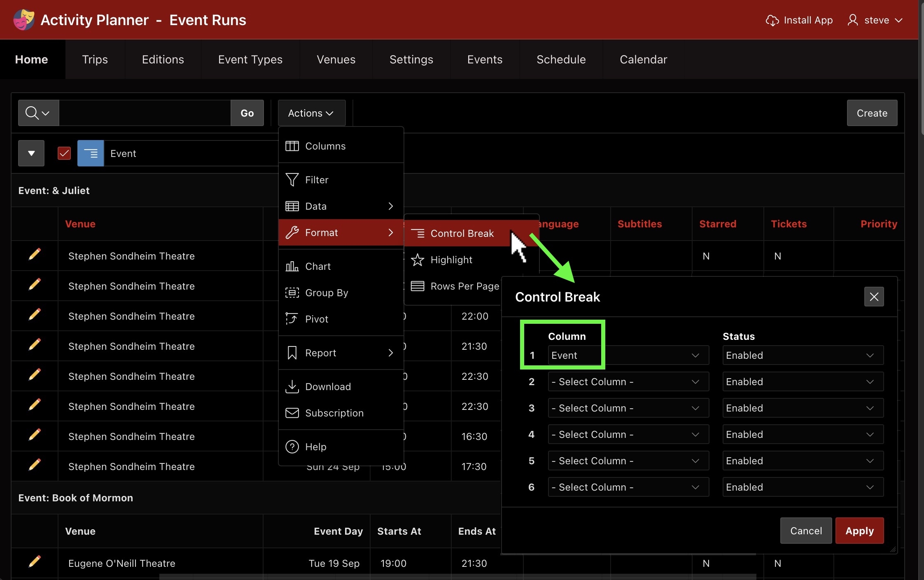Click the Subscription envelope icon
The width and height of the screenshot is (924, 580).
click(292, 413)
